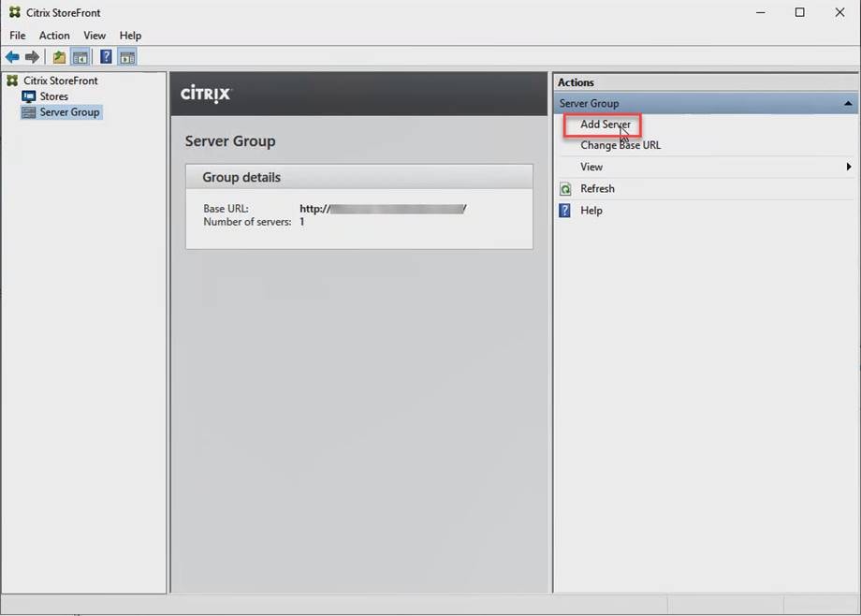Open the Help menu in menu bar
This screenshot has width=861, height=616.
point(130,36)
